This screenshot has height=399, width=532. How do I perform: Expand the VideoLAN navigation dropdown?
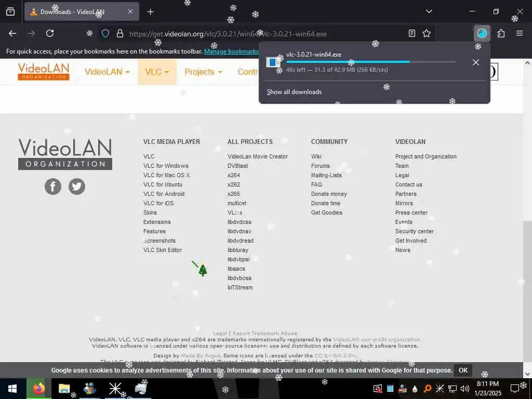tap(107, 72)
